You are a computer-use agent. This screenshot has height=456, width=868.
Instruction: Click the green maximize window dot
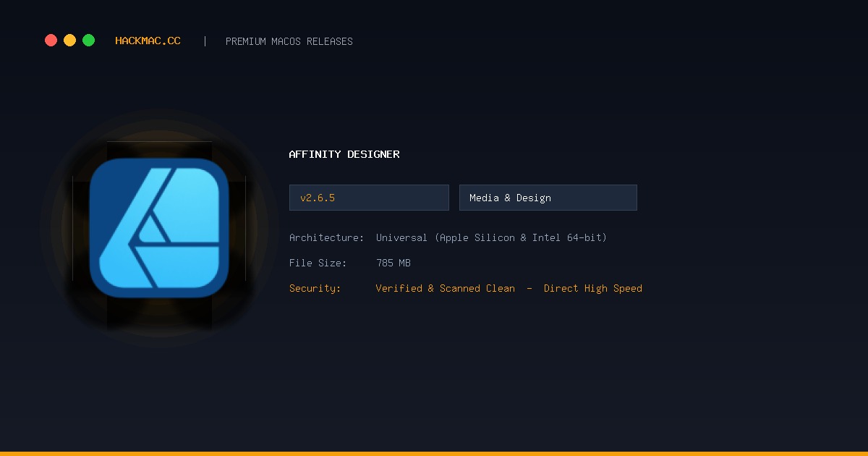click(88, 41)
